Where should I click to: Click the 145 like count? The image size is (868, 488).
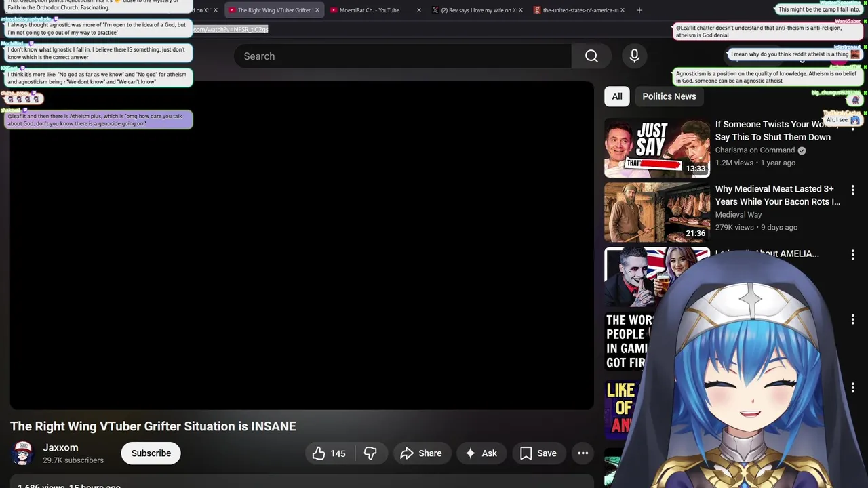point(338,453)
